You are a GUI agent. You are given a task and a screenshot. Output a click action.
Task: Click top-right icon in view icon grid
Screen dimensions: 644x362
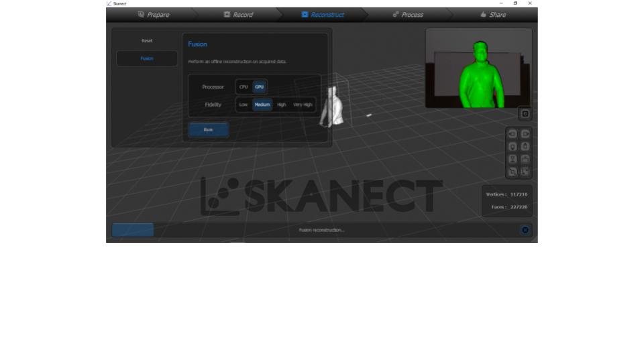(525, 134)
